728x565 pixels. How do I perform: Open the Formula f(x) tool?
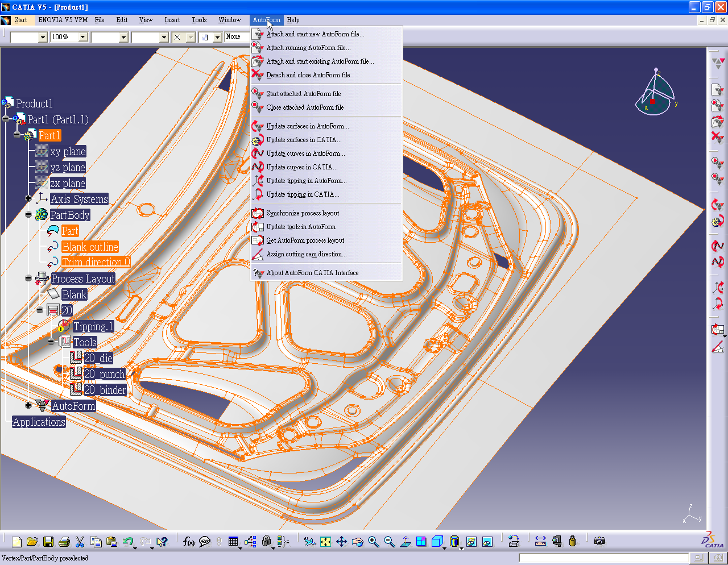pos(189,542)
